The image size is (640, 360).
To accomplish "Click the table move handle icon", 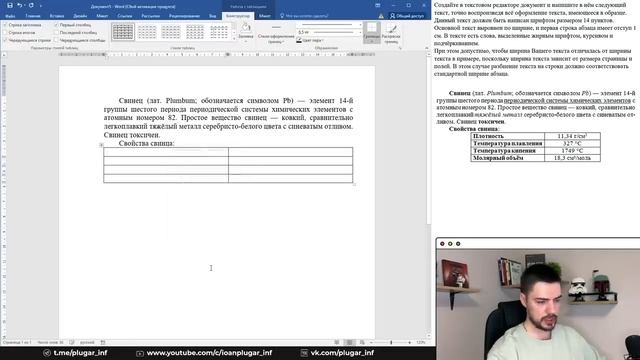I will coord(101,144).
